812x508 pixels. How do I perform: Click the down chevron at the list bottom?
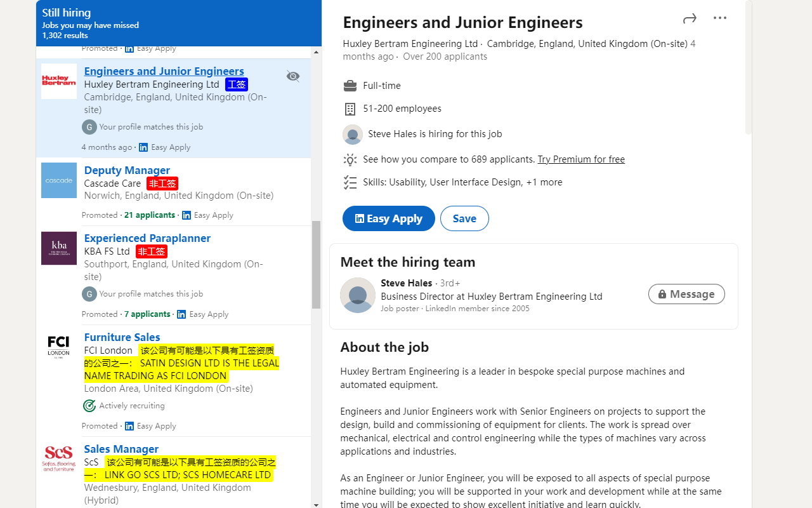tap(316, 504)
